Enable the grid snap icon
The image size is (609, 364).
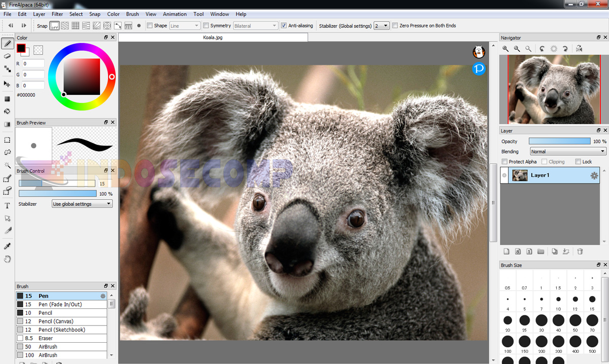pos(76,25)
